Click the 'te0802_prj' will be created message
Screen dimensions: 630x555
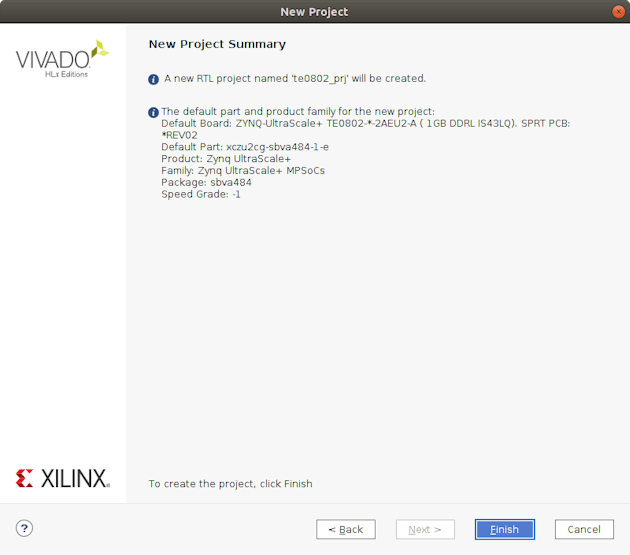295,78
